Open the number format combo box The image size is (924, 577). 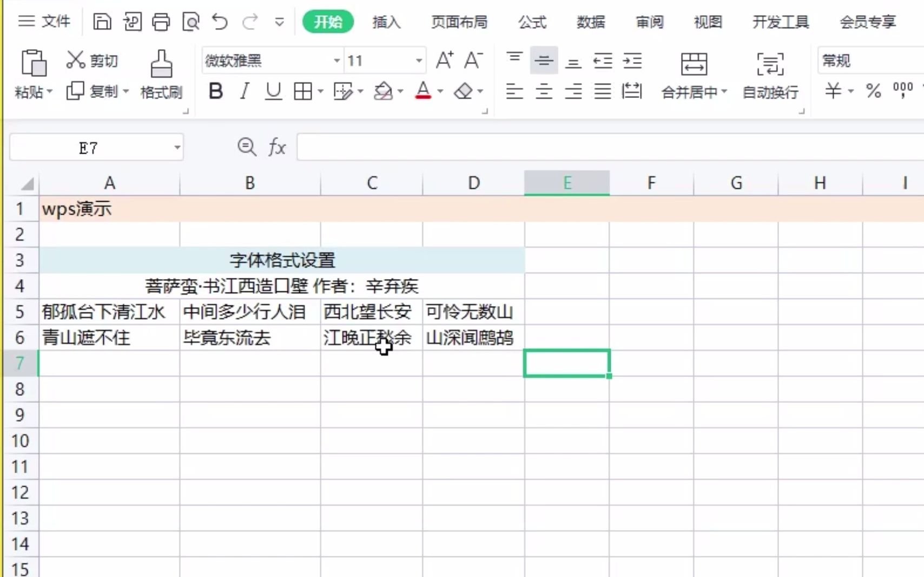[x=870, y=61]
